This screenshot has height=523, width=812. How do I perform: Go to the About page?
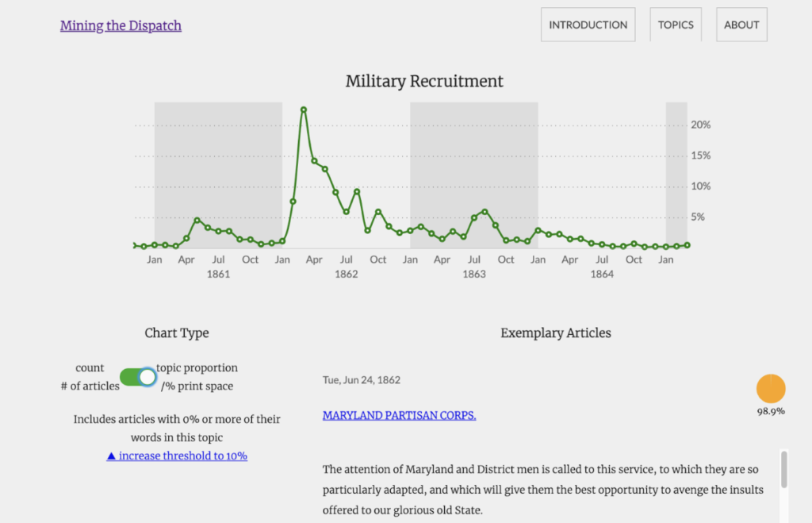pyautogui.click(x=741, y=25)
